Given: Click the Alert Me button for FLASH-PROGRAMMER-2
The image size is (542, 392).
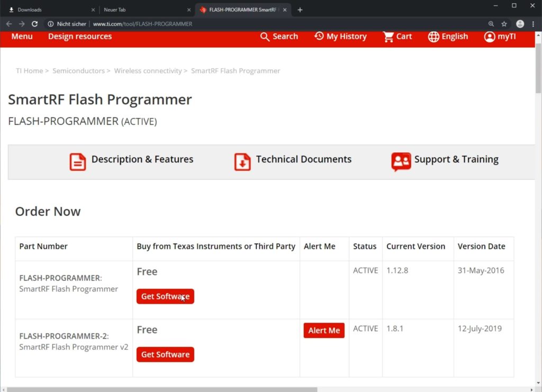Looking at the screenshot, I should click(x=324, y=331).
